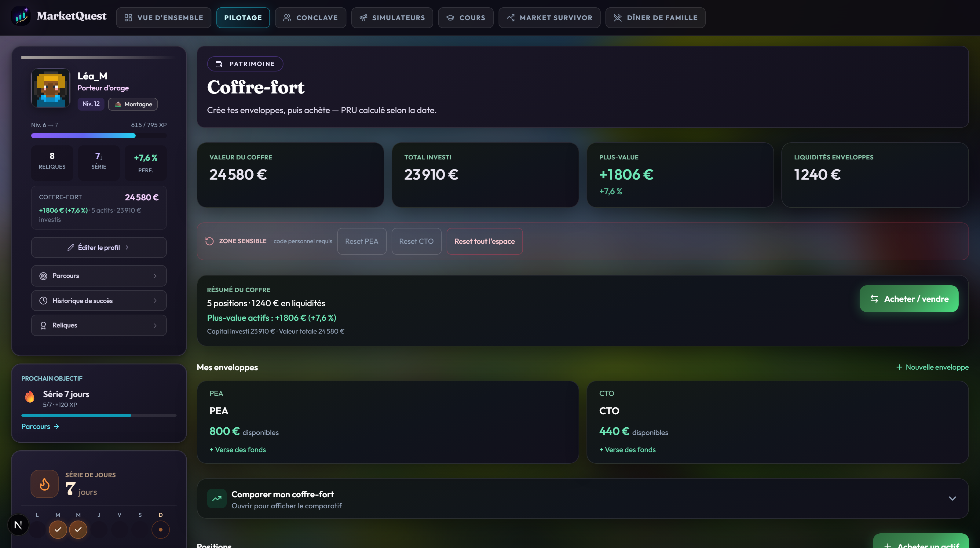Click the MarketQuest logo icon

pyautogui.click(x=21, y=16)
